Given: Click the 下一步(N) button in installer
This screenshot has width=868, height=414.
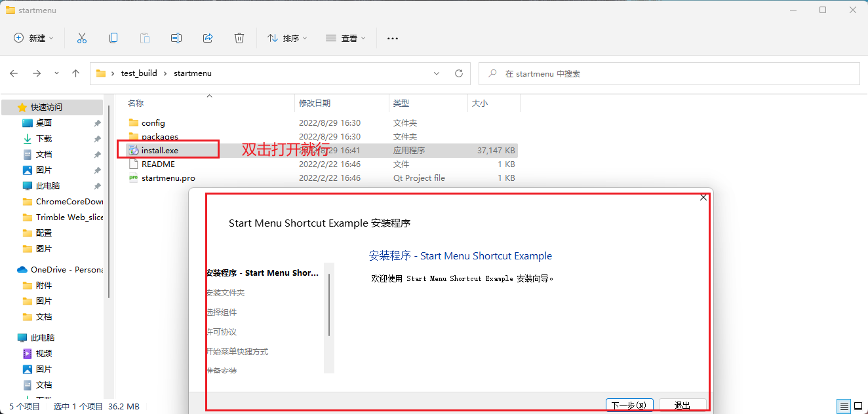Looking at the screenshot, I should 629,405.
